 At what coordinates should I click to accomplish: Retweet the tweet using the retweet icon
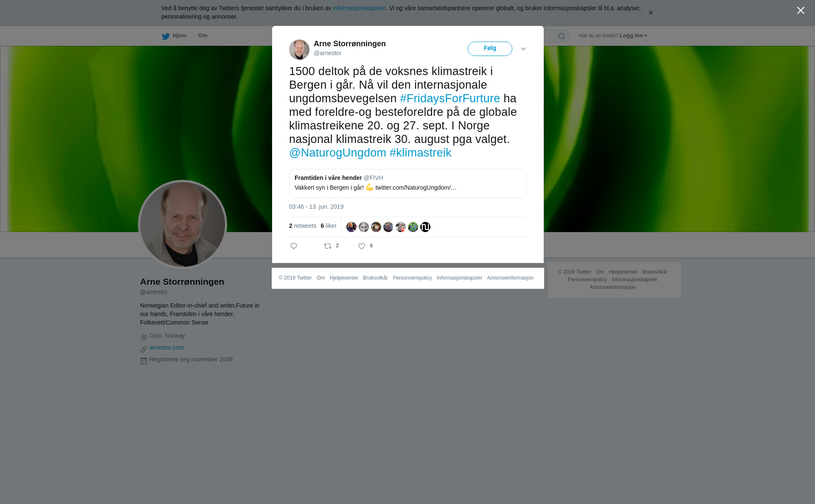pos(328,246)
